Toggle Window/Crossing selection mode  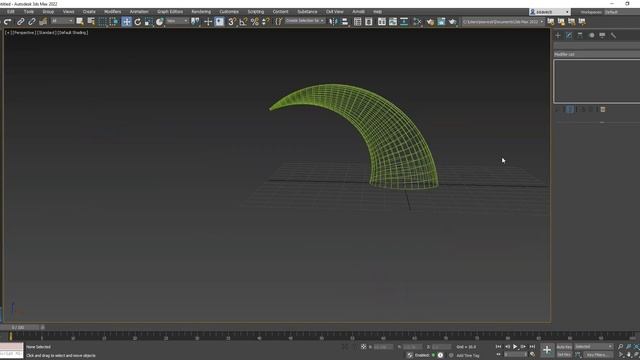point(114,21)
